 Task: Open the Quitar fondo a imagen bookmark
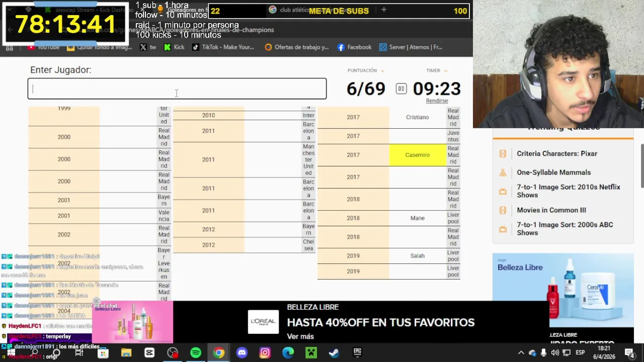[x=100, y=47]
